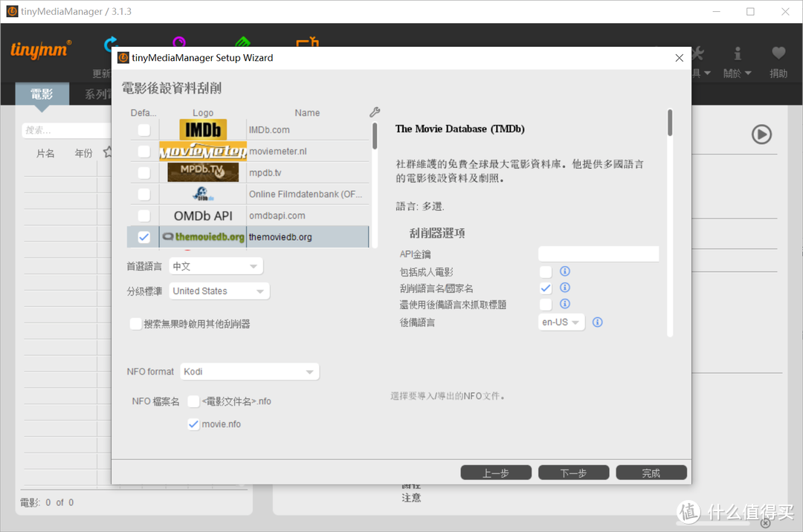
Task: Close the Setup Wizard dialog
Action: click(679, 58)
